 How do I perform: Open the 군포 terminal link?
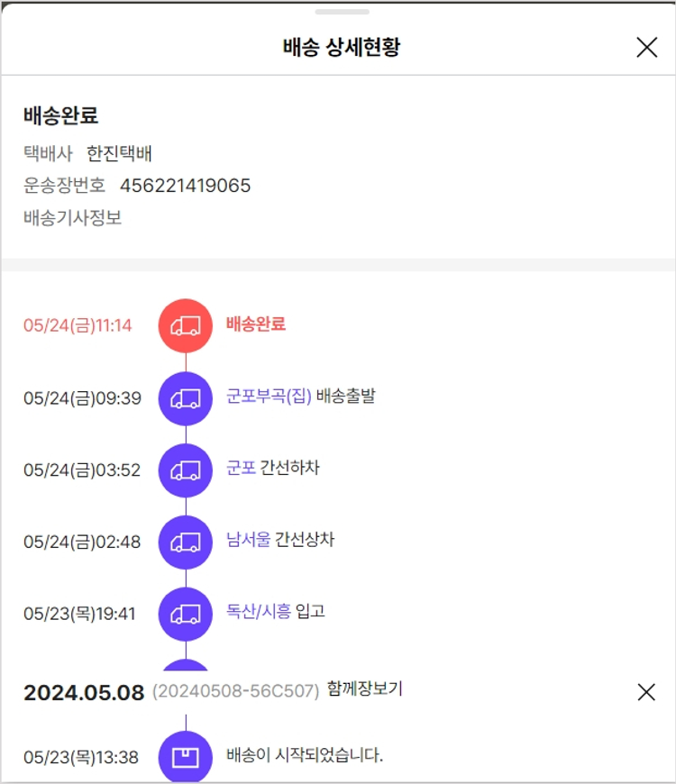pos(241,469)
